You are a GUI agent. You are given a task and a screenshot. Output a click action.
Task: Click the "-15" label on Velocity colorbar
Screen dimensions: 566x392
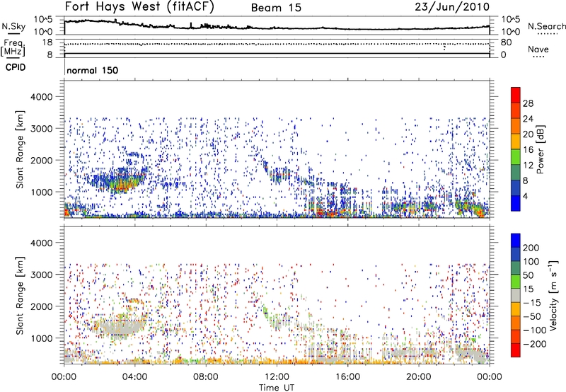click(x=532, y=303)
